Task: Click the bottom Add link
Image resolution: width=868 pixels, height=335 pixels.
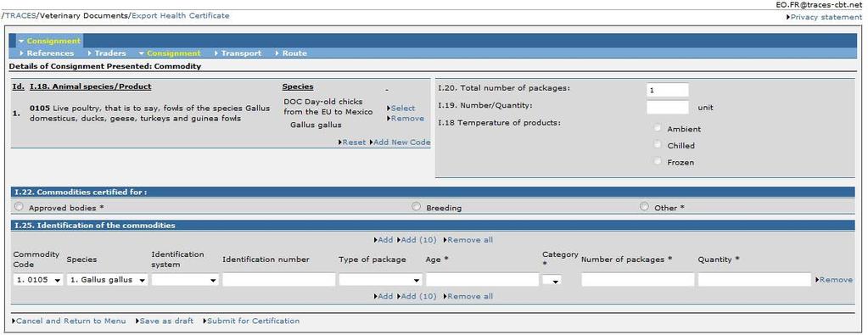Action: click(x=384, y=296)
